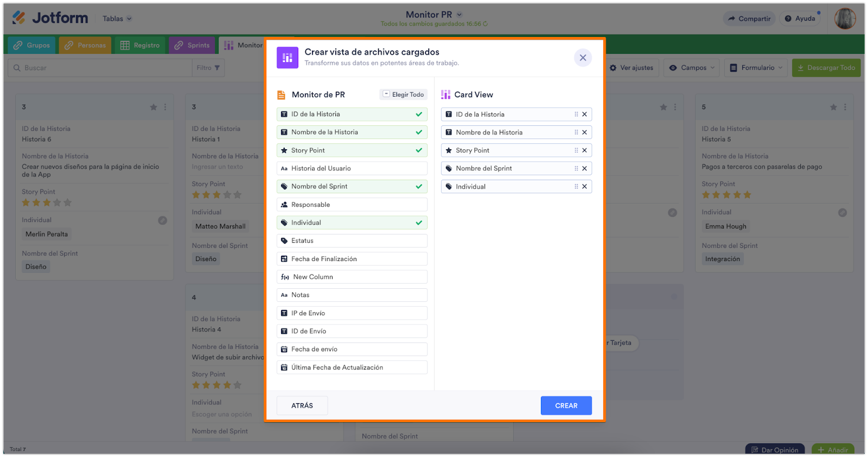The width and height of the screenshot is (868, 457).
Task: Expand the Tablas dropdown
Action: point(117,18)
